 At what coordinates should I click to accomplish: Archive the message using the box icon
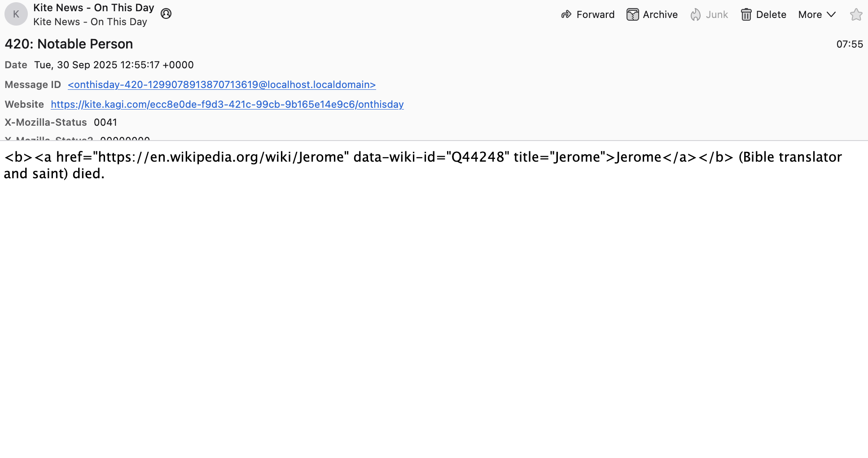tap(632, 14)
